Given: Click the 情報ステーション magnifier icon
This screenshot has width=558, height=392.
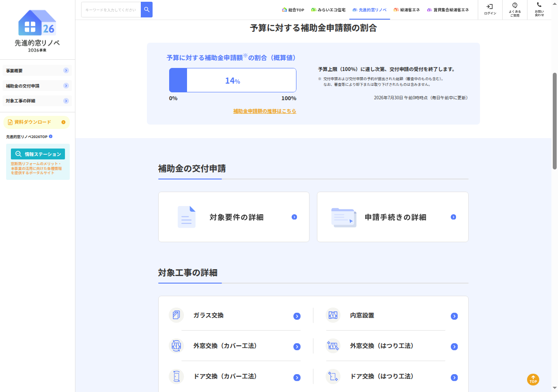Looking at the screenshot, I should [x=19, y=154].
